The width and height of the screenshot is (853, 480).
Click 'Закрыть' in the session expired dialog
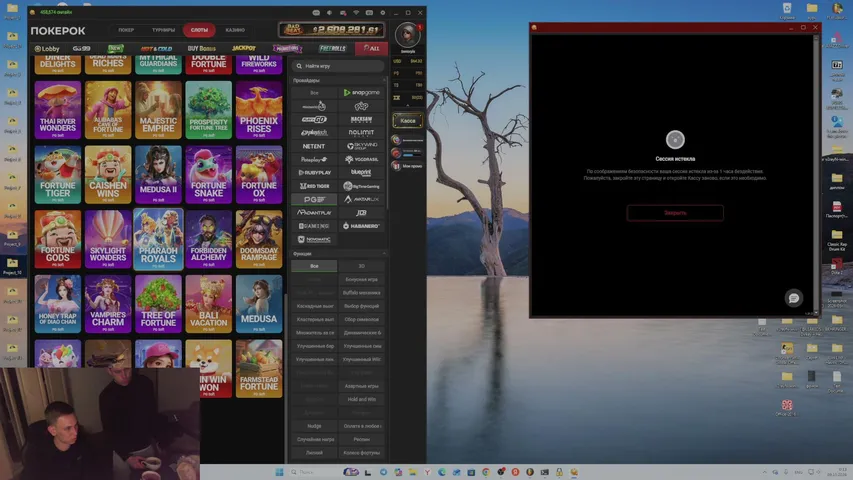coord(675,213)
